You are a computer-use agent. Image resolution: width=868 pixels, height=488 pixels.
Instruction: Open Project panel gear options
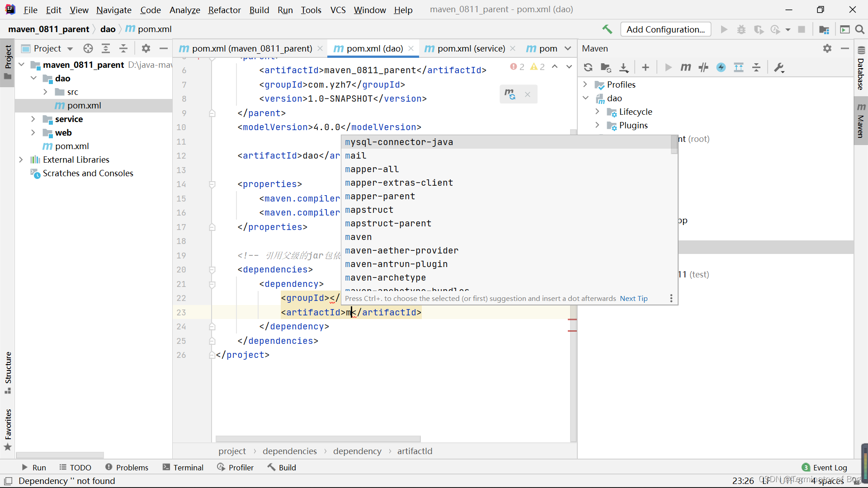[146, 48]
